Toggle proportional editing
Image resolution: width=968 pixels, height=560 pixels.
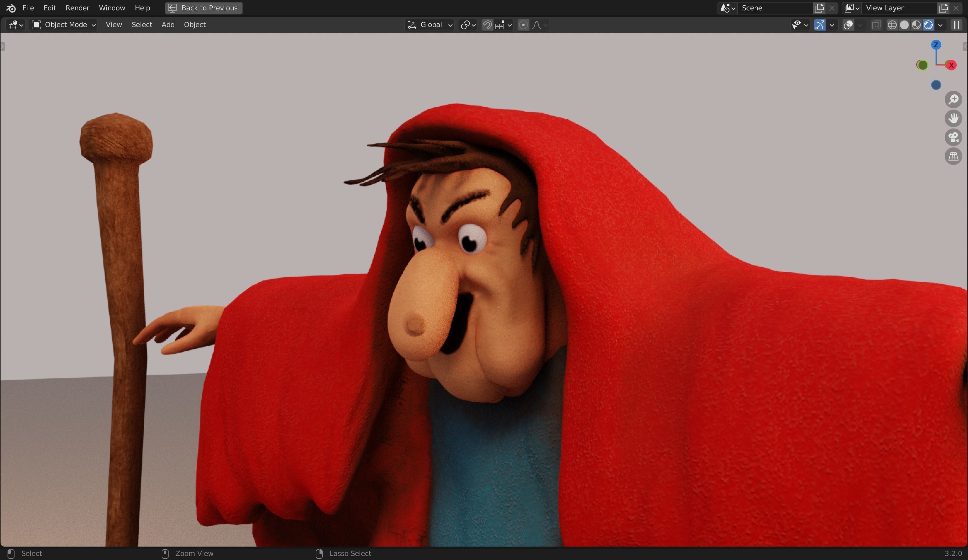pyautogui.click(x=523, y=25)
